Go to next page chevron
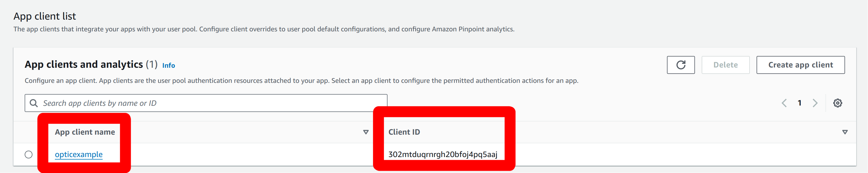This screenshot has width=868, height=173. coord(815,103)
